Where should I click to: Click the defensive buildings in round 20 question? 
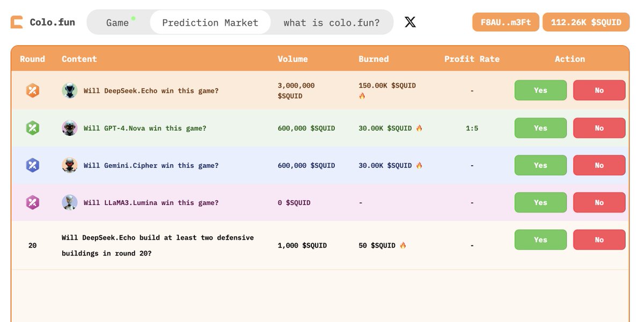(158, 245)
